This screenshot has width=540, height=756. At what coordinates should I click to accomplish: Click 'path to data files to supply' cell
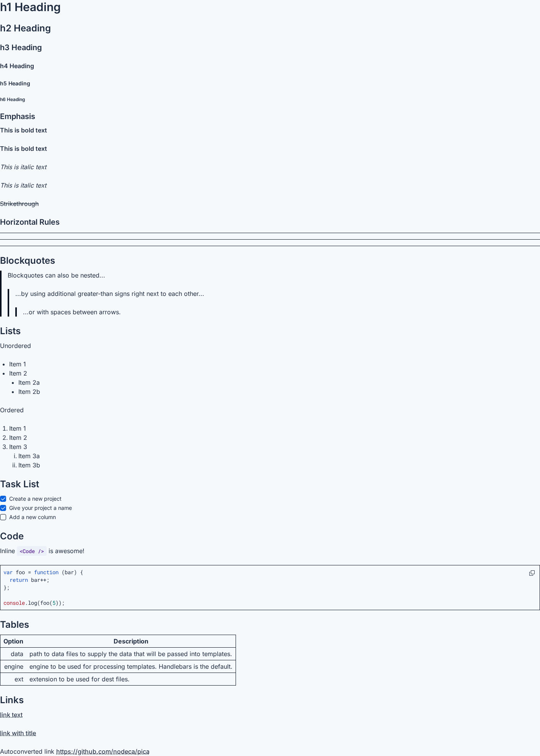(x=131, y=654)
